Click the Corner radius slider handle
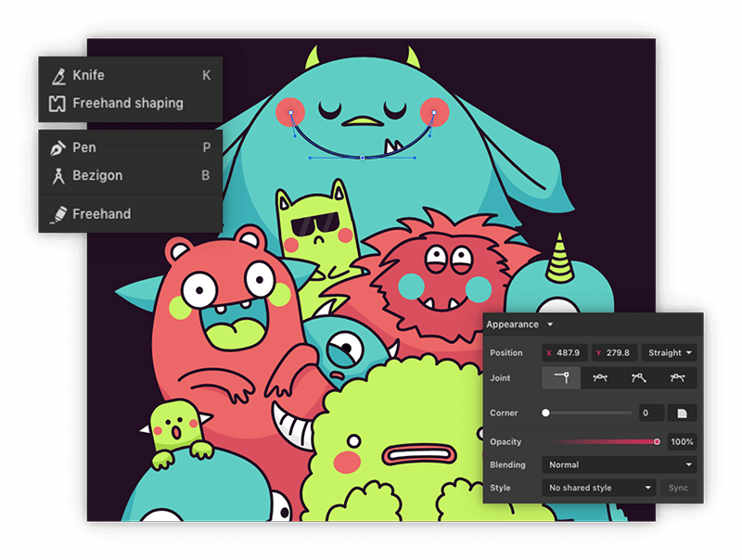 point(546,413)
